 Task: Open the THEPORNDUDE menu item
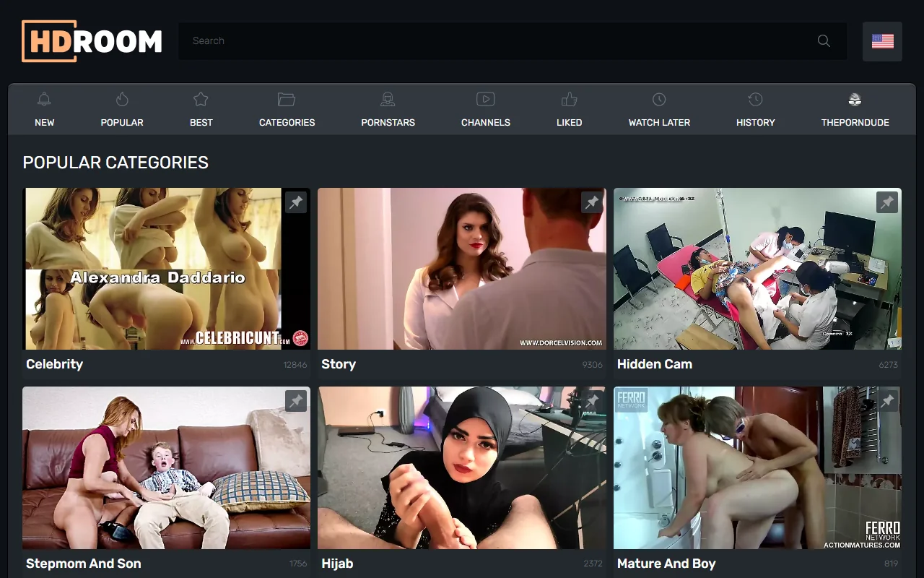click(855, 99)
